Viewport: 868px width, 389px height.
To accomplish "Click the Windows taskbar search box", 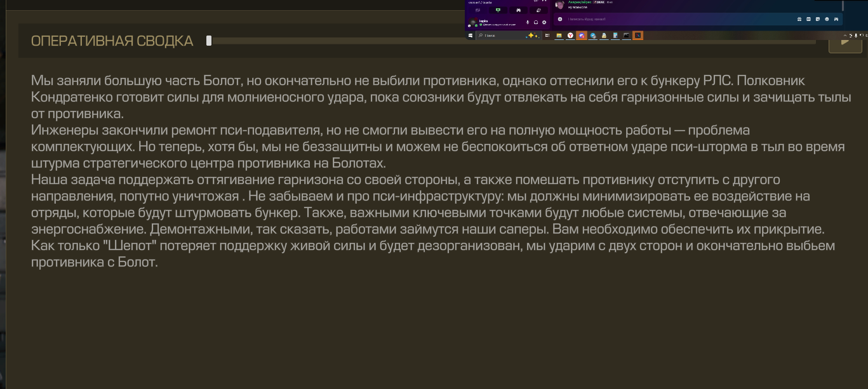I will [x=509, y=36].
